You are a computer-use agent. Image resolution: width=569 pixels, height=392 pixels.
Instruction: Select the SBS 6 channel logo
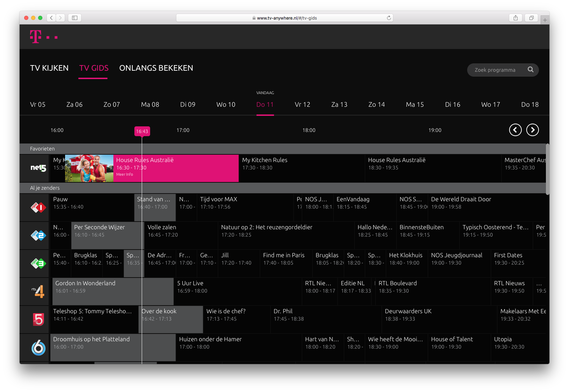tap(38, 348)
